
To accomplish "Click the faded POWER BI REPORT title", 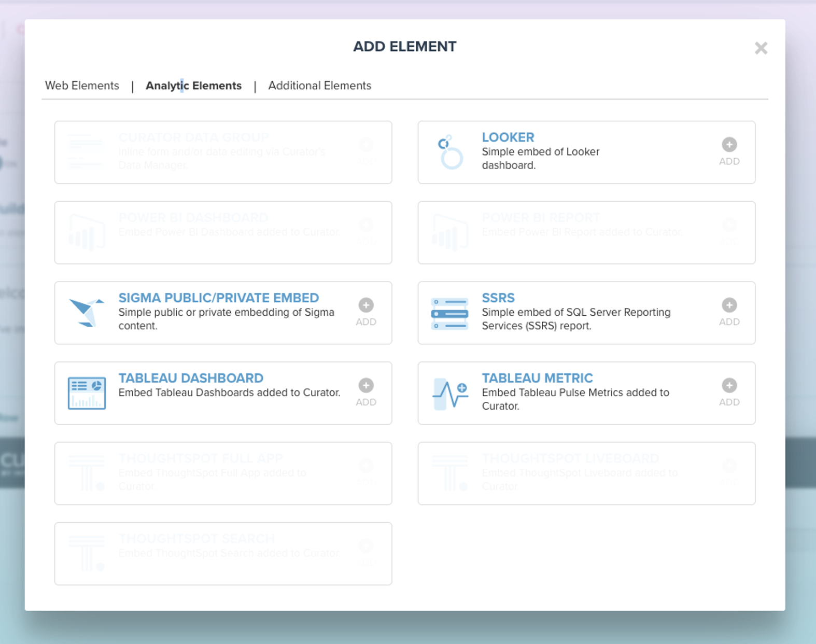I will [x=541, y=218].
